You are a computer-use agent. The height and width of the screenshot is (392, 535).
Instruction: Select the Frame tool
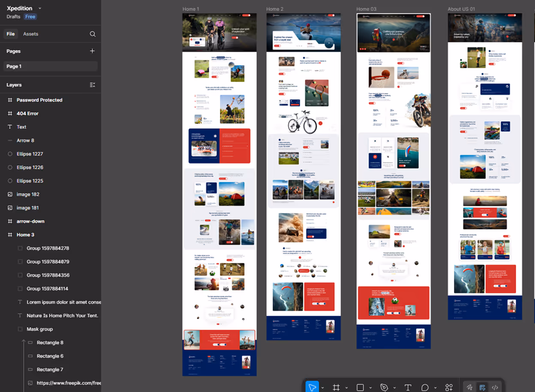click(x=337, y=387)
